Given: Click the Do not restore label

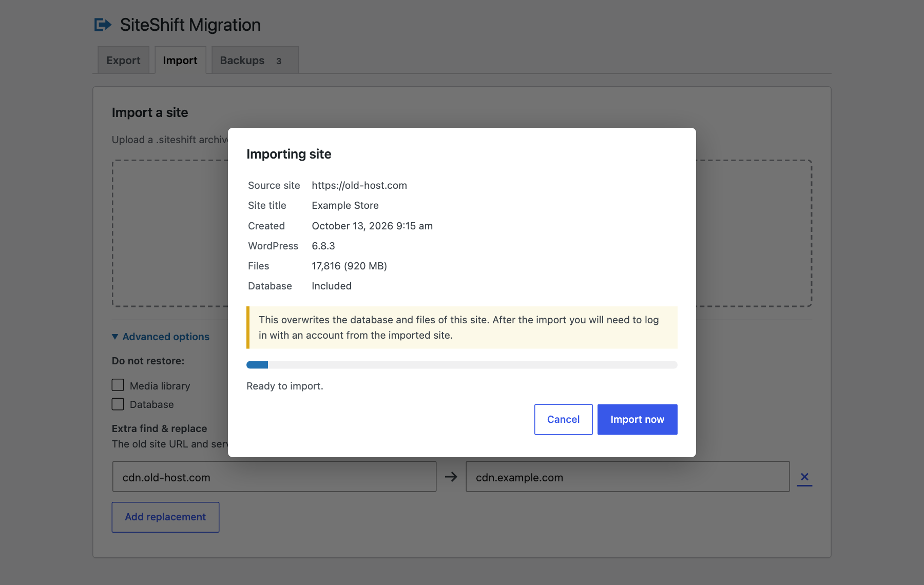Looking at the screenshot, I should [148, 361].
